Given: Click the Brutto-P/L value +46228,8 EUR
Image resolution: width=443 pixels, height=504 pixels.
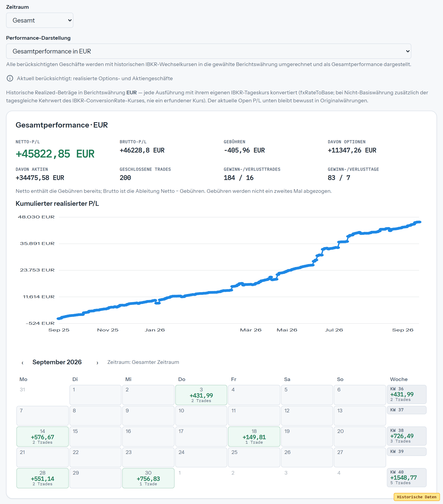Looking at the screenshot, I should pos(142,150).
